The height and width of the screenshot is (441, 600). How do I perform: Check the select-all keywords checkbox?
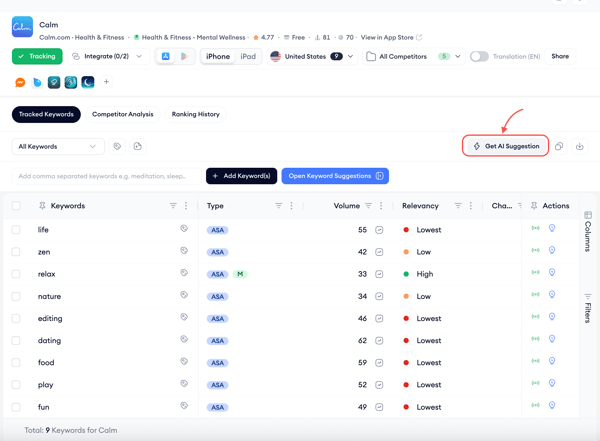click(x=16, y=206)
